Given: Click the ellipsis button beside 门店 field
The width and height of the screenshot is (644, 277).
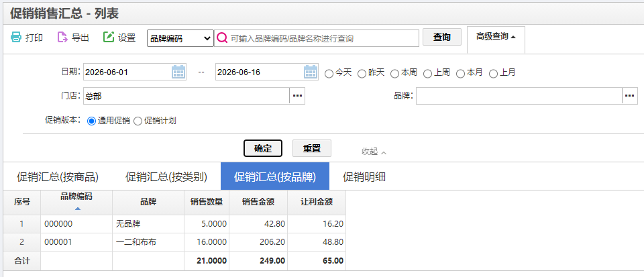Looking at the screenshot, I should (x=297, y=96).
